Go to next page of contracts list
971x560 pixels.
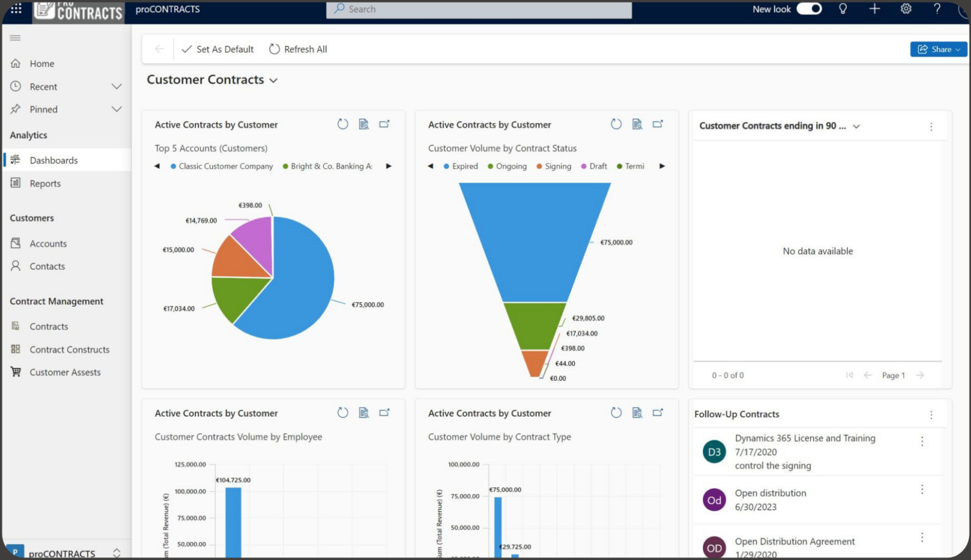920,375
